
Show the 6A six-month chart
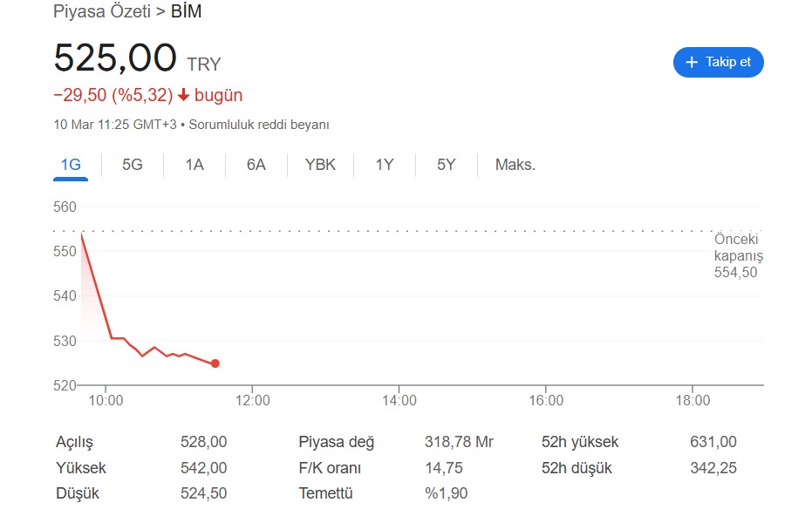256,165
